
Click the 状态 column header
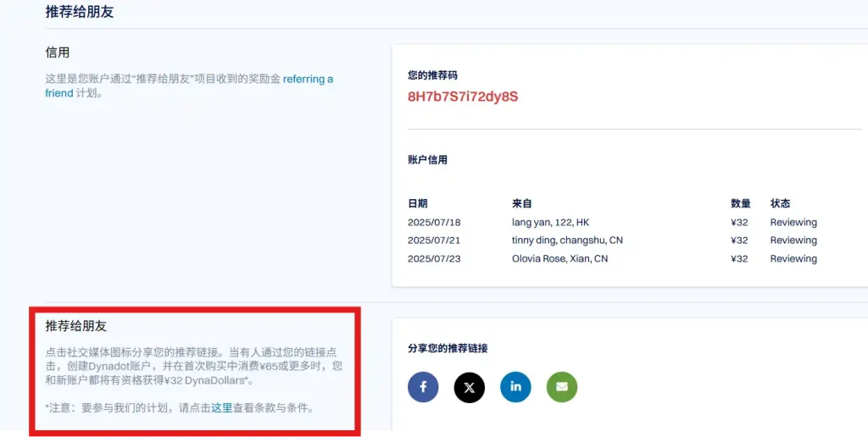coord(780,203)
